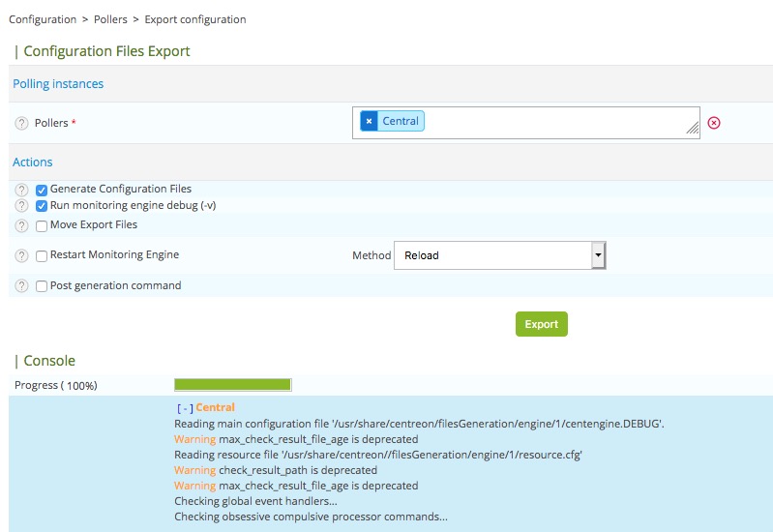Go to Configuration in the breadcrumb
Screen dimensions: 773x532
[42, 19]
